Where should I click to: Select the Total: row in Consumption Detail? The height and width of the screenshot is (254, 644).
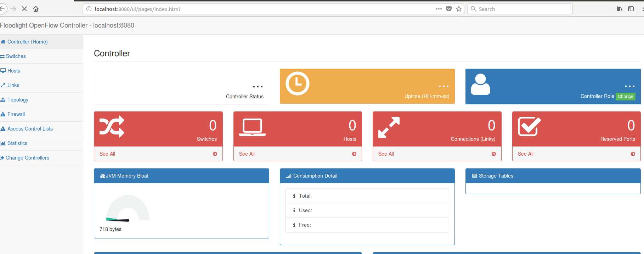pos(367,196)
